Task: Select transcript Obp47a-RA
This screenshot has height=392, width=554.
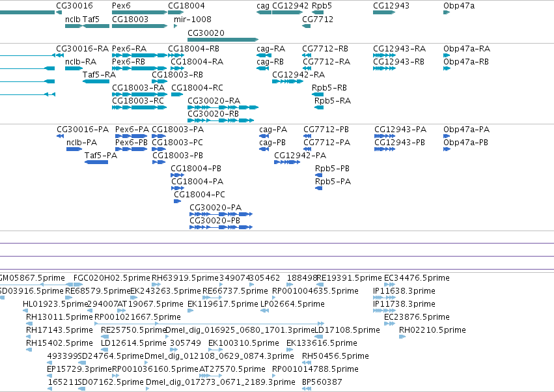Action: [x=467, y=48]
